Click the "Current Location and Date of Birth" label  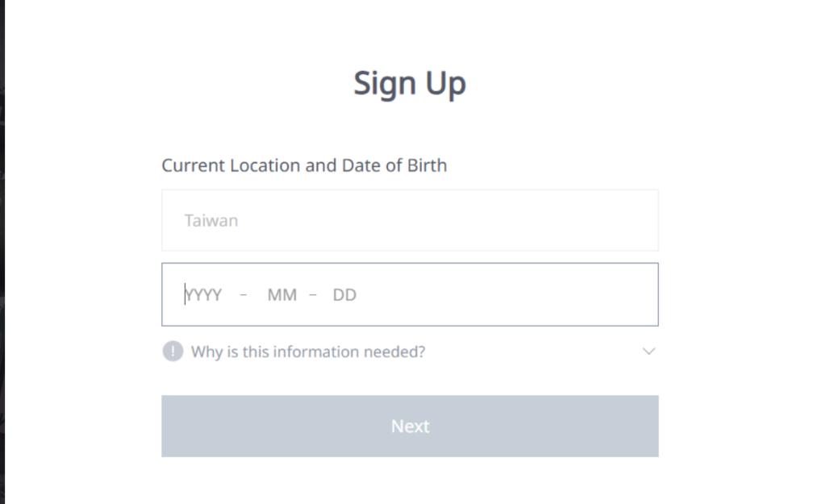(x=304, y=165)
